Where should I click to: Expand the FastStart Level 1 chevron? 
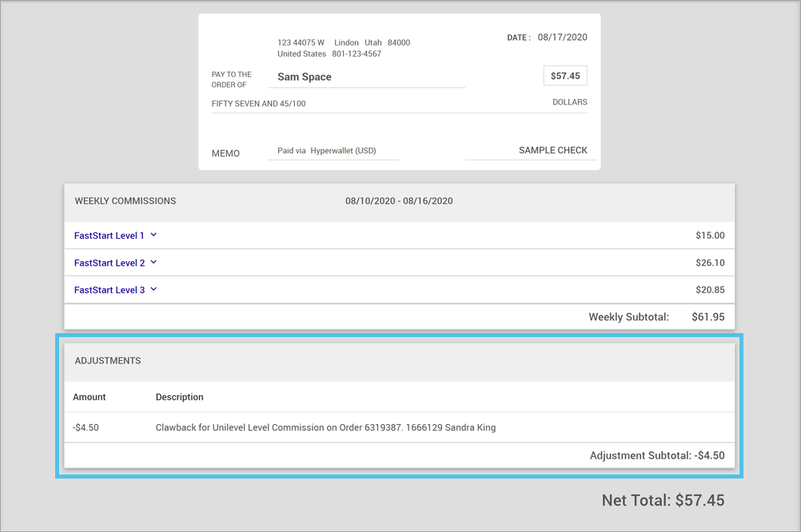(153, 236)
